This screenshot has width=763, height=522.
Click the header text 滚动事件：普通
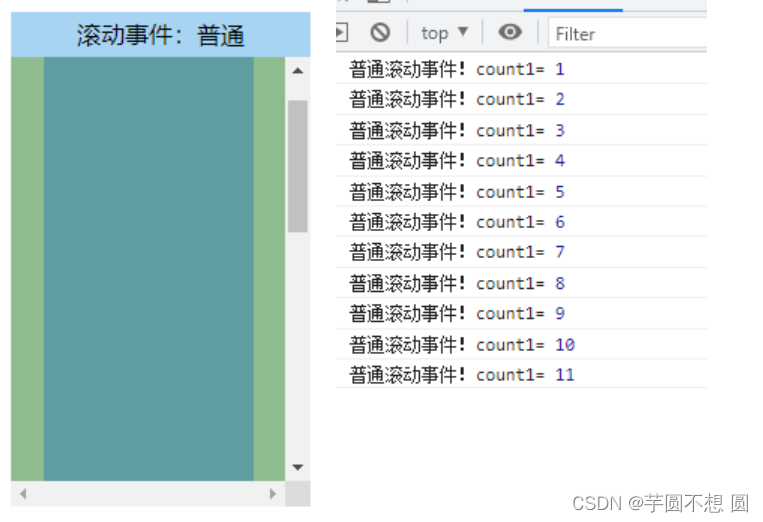coord(160,36)
